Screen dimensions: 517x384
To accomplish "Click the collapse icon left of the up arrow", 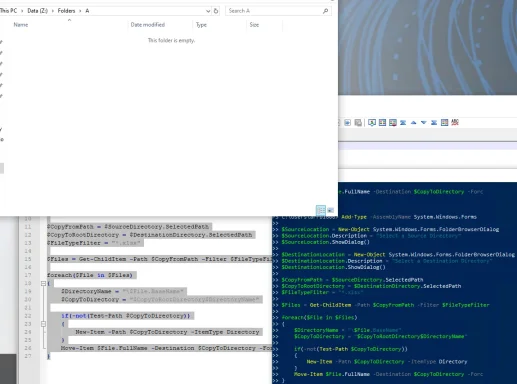I will [403, 123].
